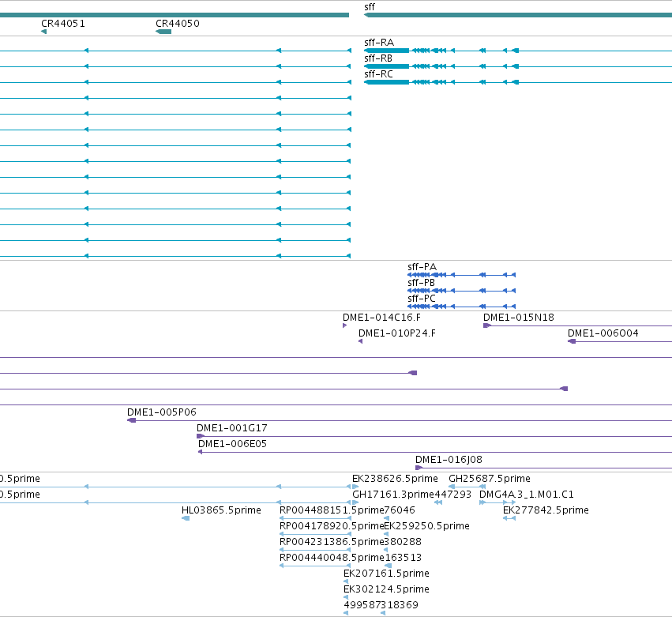Click the EK207161.5prime EST label
The height and width of the screenshot is (617, 672).
[386, 574]
